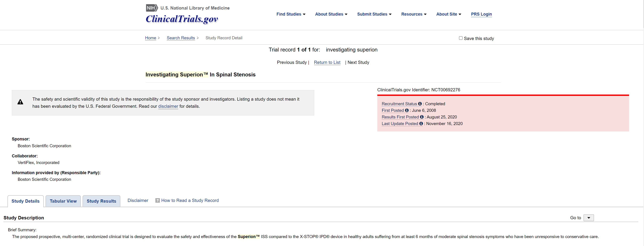Viewport: 644px width, 246px height.
Task: Click the warning triangle icon in disclaimer box
Action: click(x=20, y=102)
